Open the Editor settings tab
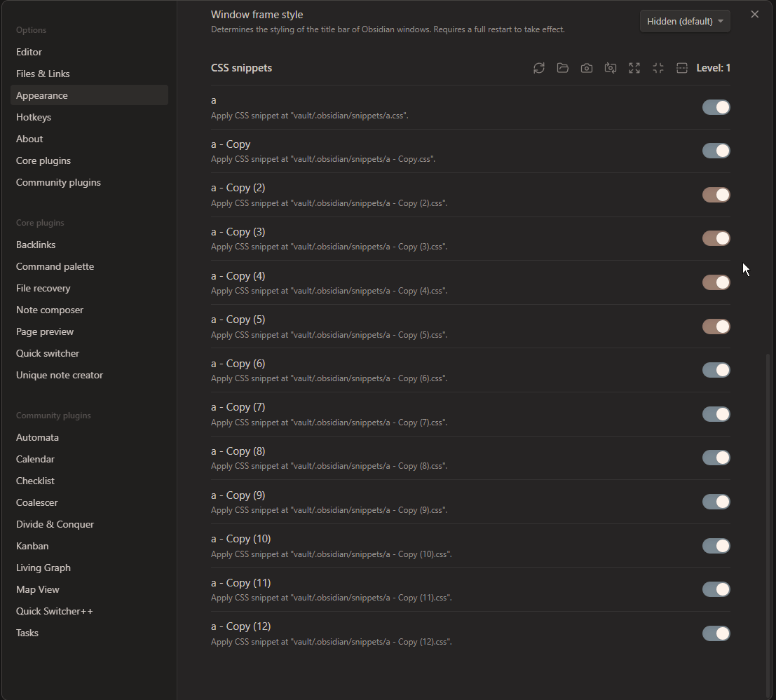The width and height of the screenshot is (776, 700). coord(89,52)
